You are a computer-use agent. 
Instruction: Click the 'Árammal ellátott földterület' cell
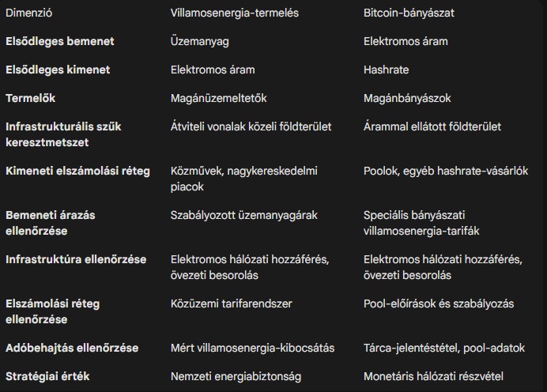pos(432,126)
